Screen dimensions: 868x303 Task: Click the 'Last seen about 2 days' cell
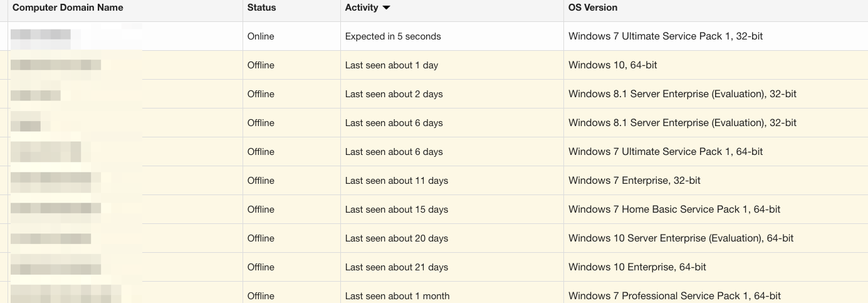(x=394, y=94)
